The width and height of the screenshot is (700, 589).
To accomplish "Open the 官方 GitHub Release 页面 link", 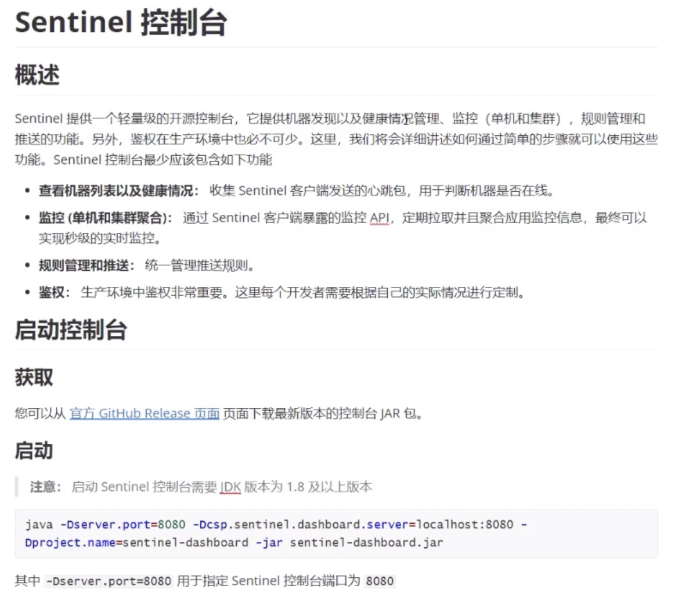I will click(x=144, y=414).
